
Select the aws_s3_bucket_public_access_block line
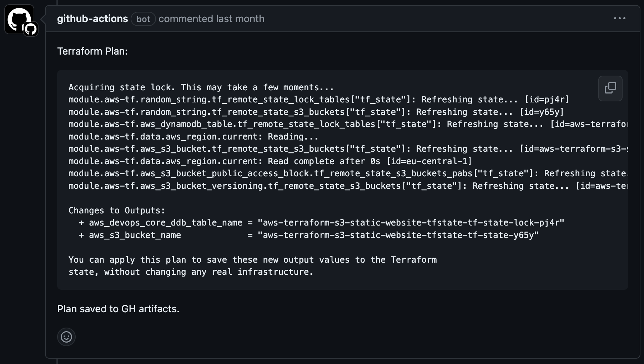tap(348, 173)
